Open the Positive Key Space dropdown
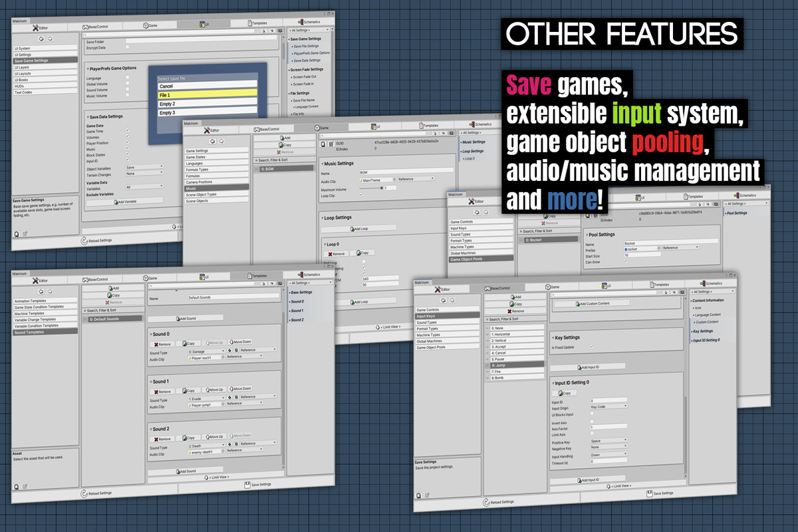 click(608, 441)
